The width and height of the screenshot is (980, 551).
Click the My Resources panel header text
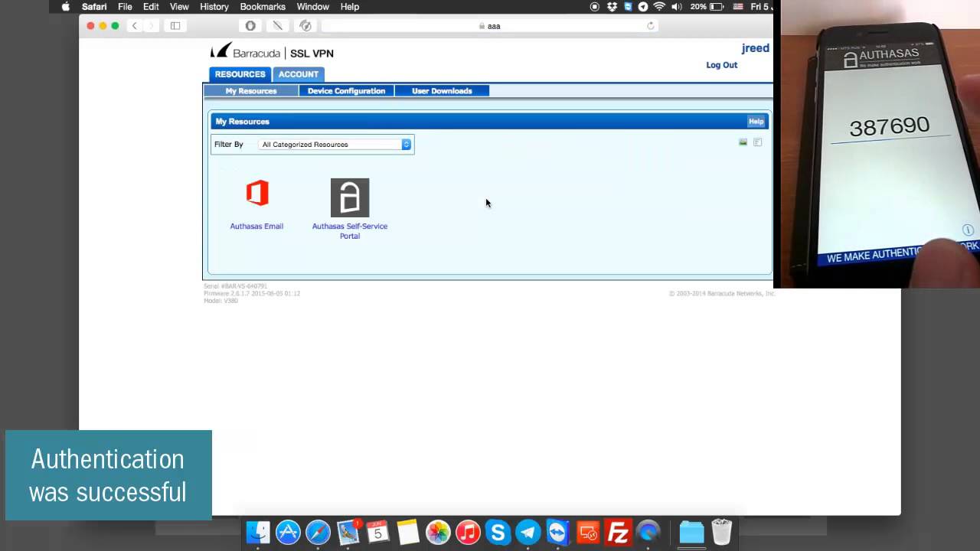pyautogui.click(x=242, y=122)
